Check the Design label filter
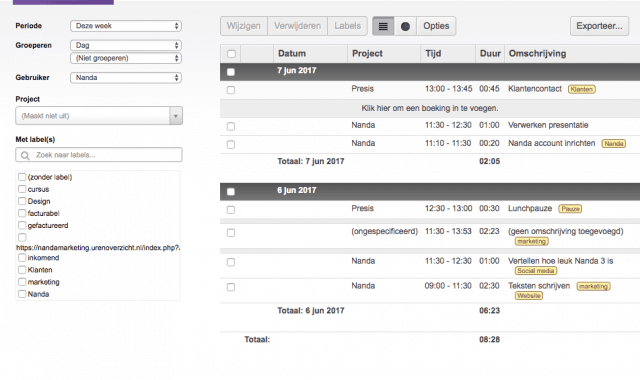This screenshot has height=380, width=640. (x=22, y=201)
